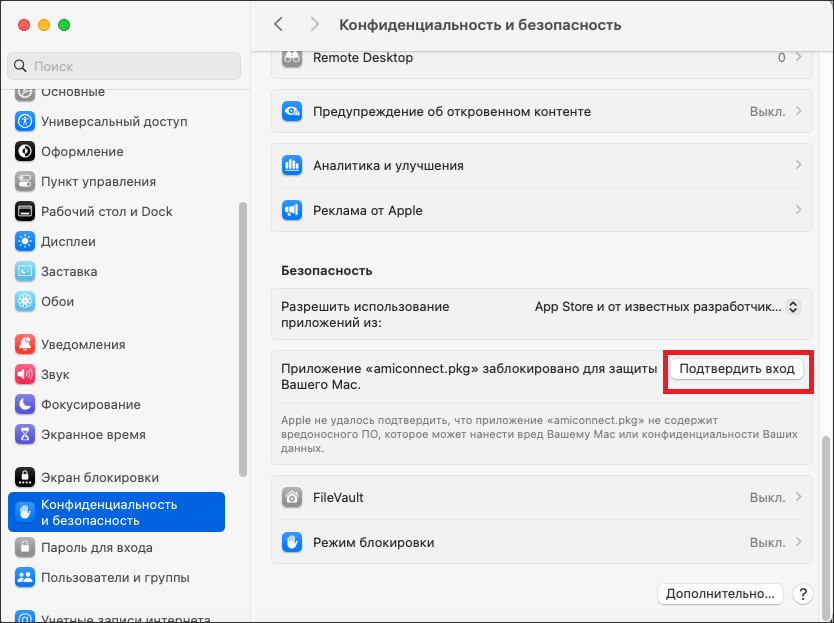Select the Focus moon icon
The width and height of the screenshot is (834, 623).
coord(25,405)
